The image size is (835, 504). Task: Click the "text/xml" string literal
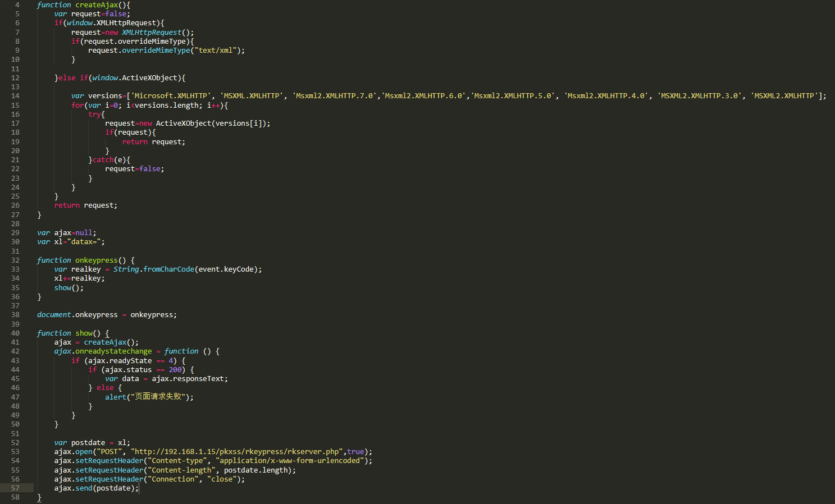tap(216, 51)
